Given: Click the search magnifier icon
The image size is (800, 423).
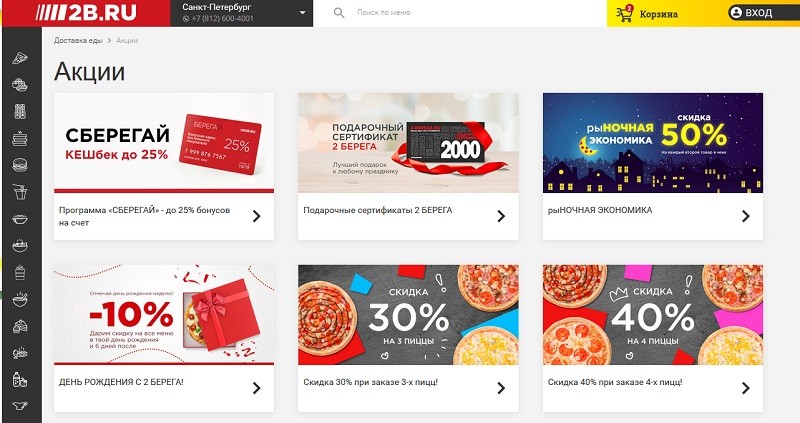Looking at the screenshot, I should pyautogui.click(x=339, y=13).
